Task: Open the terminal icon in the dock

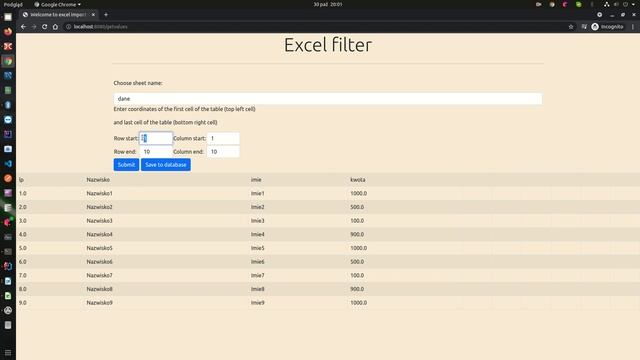Action: (x=8, y=251)
